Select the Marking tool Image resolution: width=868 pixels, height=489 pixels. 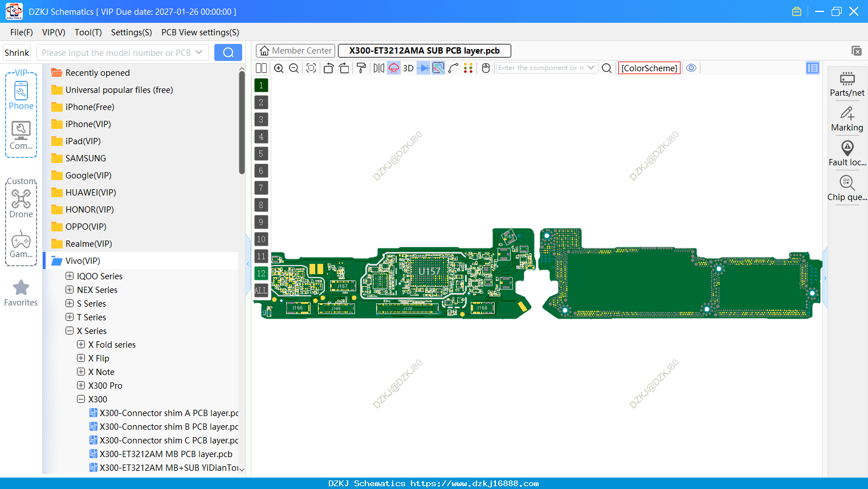pos(847,119)
